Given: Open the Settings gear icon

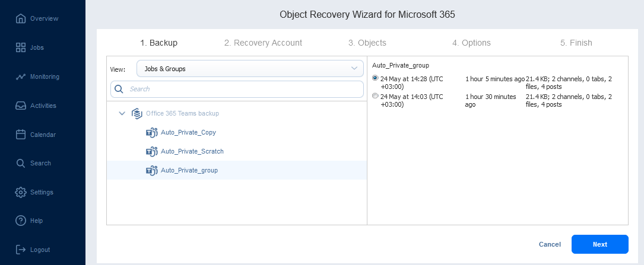Looking at the screenshot, I should point(21,192).
